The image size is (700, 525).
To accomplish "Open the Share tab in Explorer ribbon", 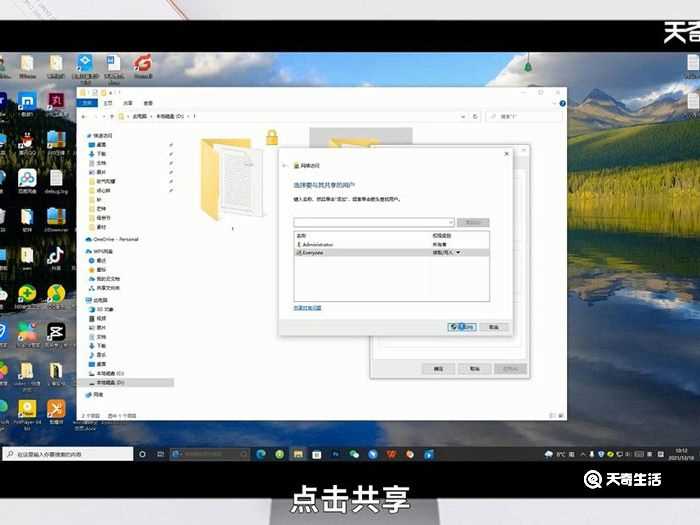I will click(127, 103).
